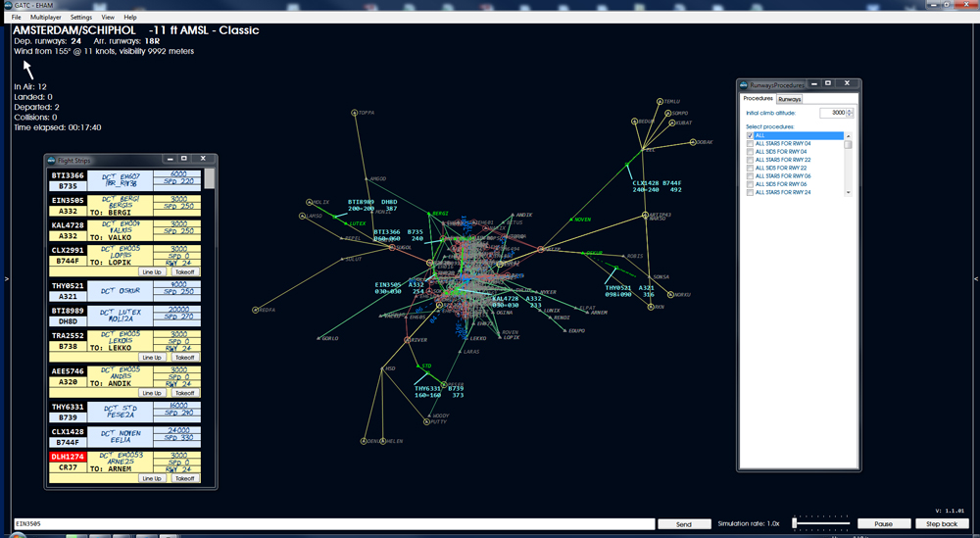Image resolution: width=980 pixels, height=538 pixels.
Task: Click the left edge panel collapse arrow
Action: click(x=7, y=278)
